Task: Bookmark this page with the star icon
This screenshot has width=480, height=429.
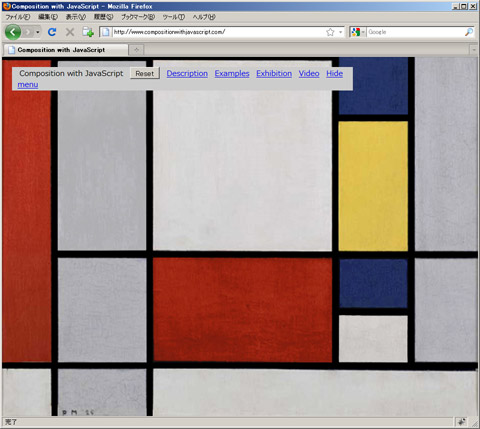Action: click(x=330, y=32)
